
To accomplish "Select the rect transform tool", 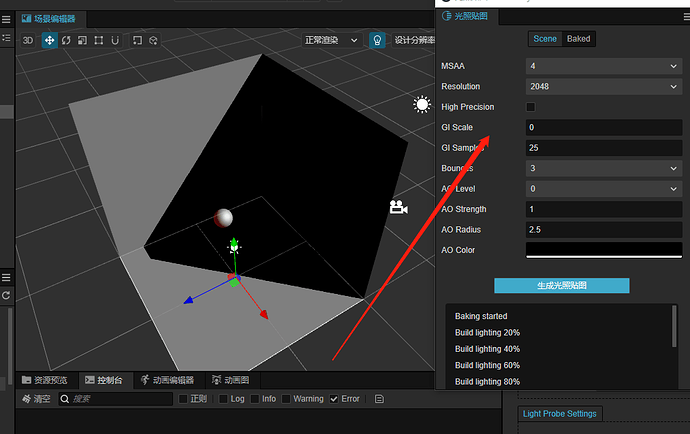I will pyautogui.click(x=99, y=40).
